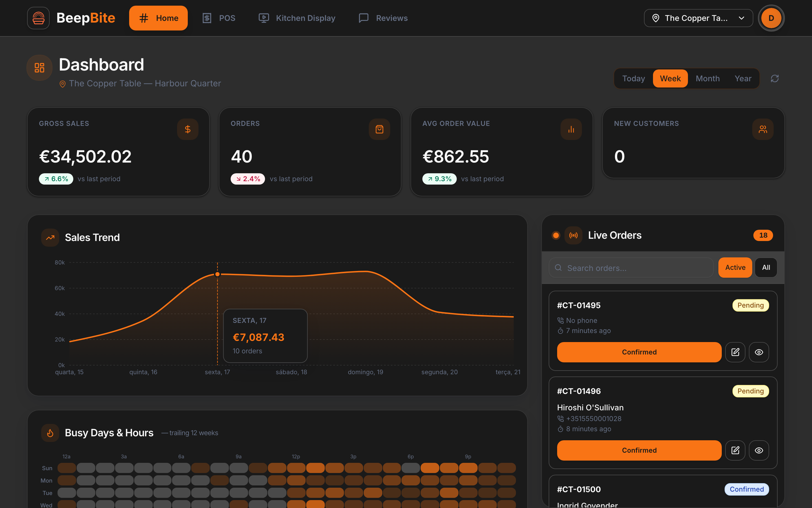Screen dimensions: 812x508
Task: Edit order #CT-01496
Action: 735,450
